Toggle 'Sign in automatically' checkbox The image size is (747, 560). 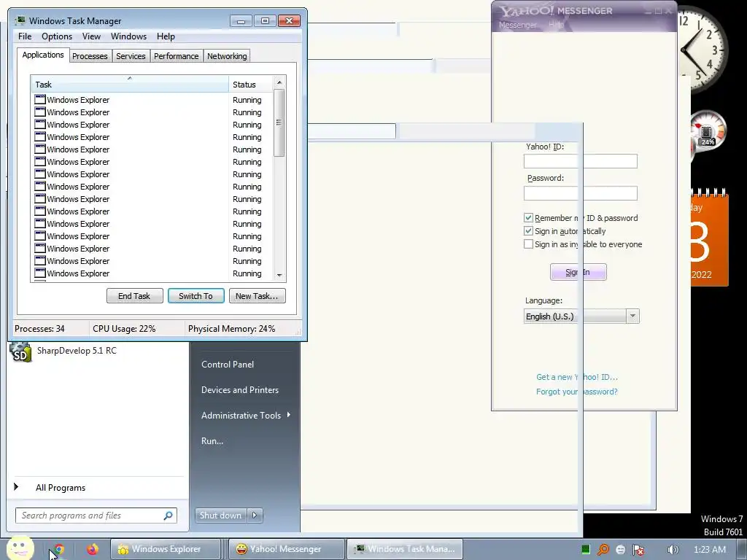coord(528,231)
